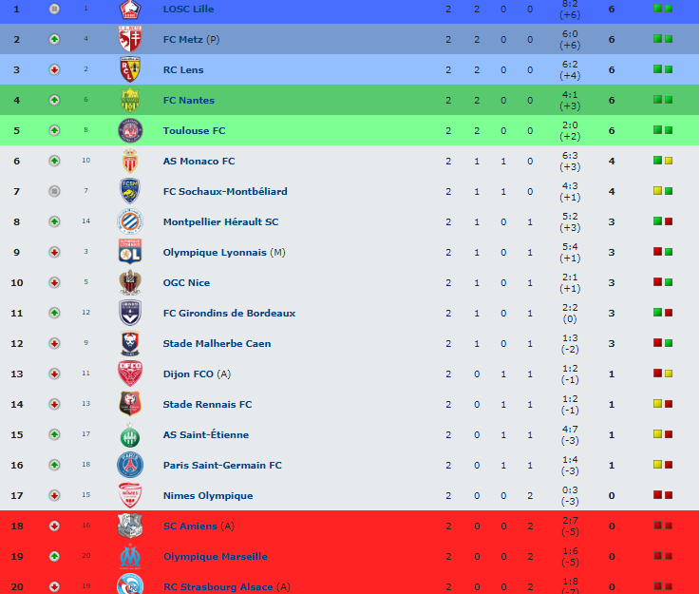Open FC Girondins de Bordeaux team page

pos(230,313)
